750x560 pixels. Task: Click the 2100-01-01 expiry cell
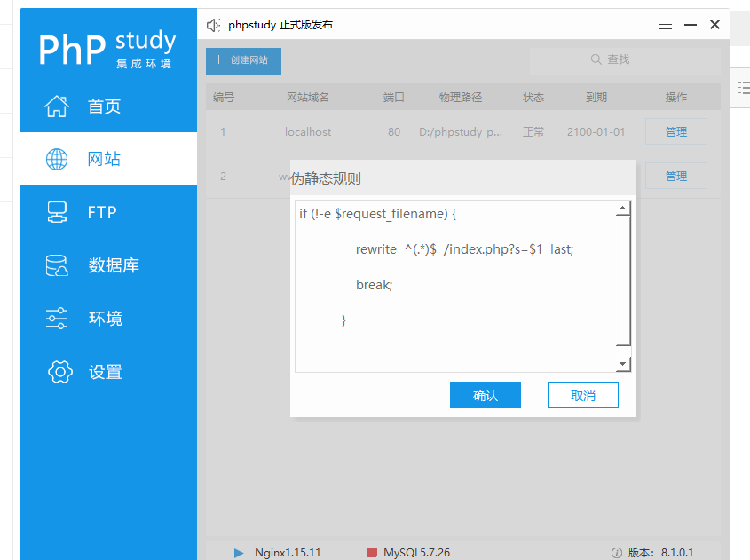coord(596,132)
